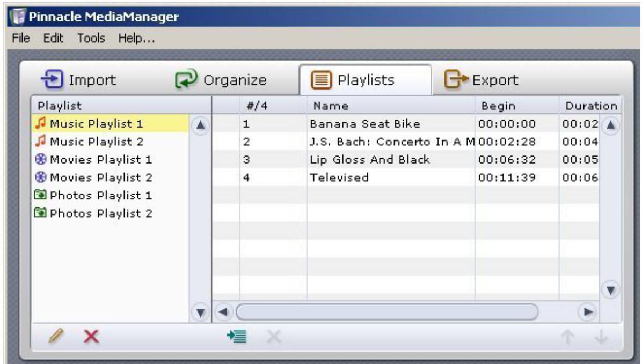Click the duration cell 00:05
642x364 pixels.
tap(580, 160)
